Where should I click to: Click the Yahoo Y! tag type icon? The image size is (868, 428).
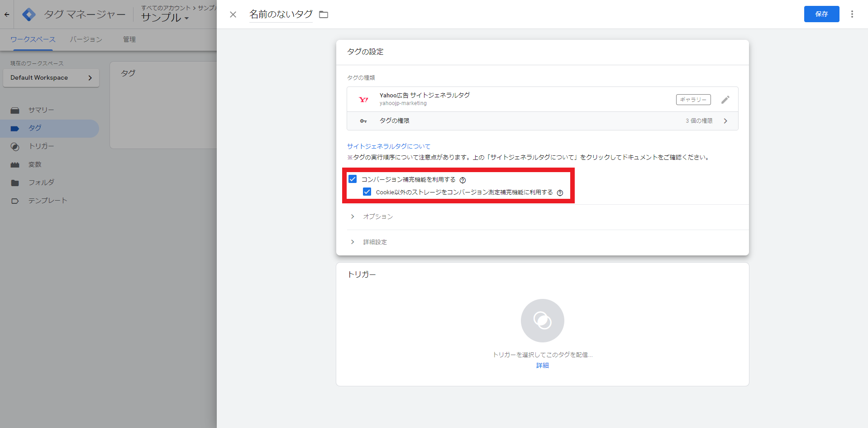click(x=363, y=100)
